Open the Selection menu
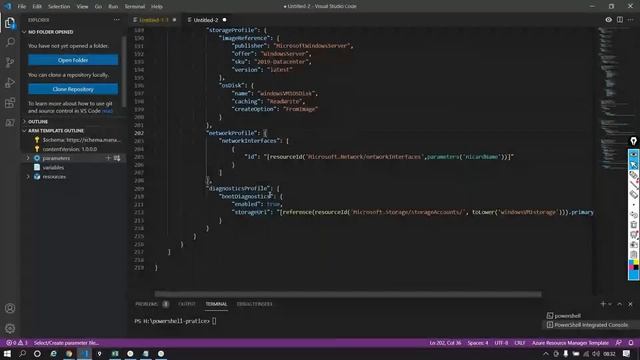 point(59,7)
